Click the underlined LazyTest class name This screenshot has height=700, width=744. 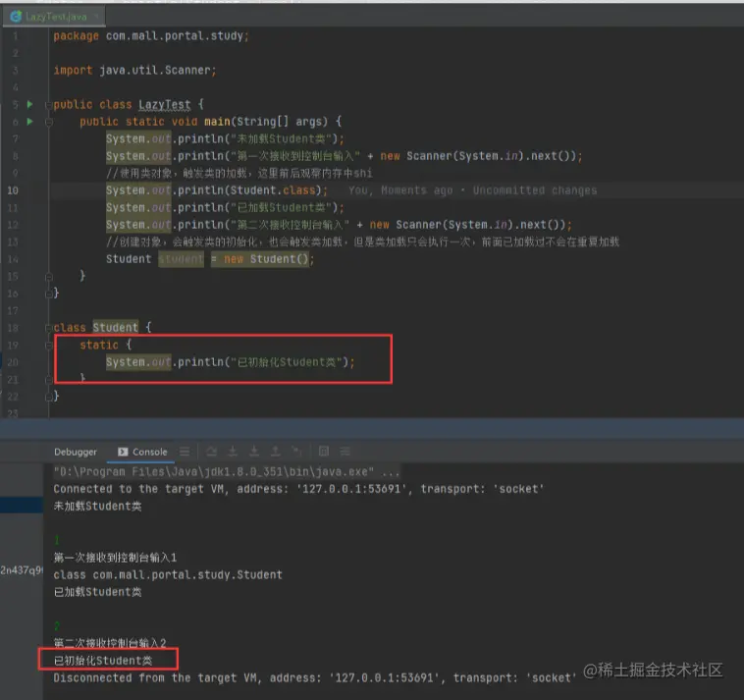165,105
